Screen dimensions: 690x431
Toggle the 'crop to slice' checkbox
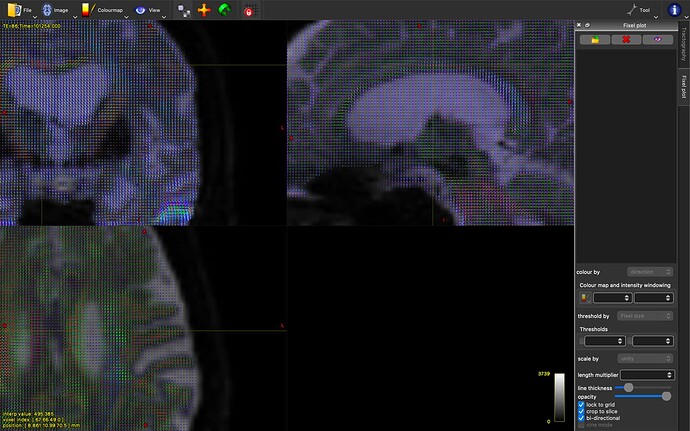pos(581,411)
